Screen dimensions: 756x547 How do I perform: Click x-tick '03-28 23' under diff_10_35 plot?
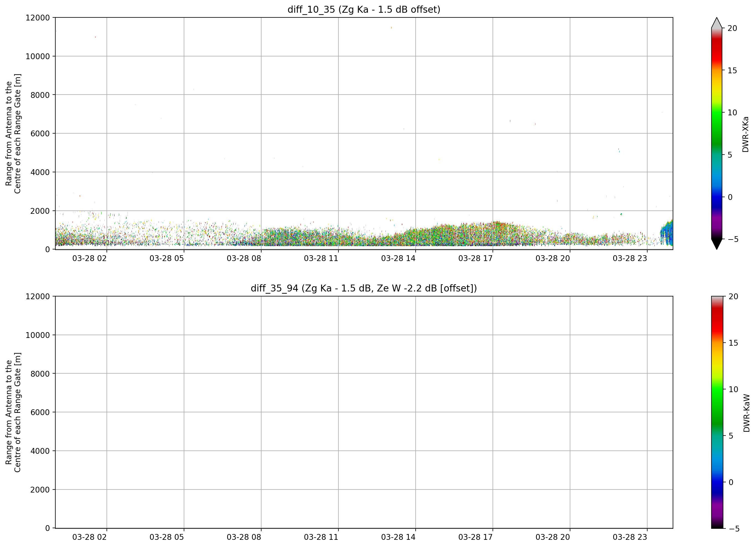pyautogui.click(x=630, y=258)
